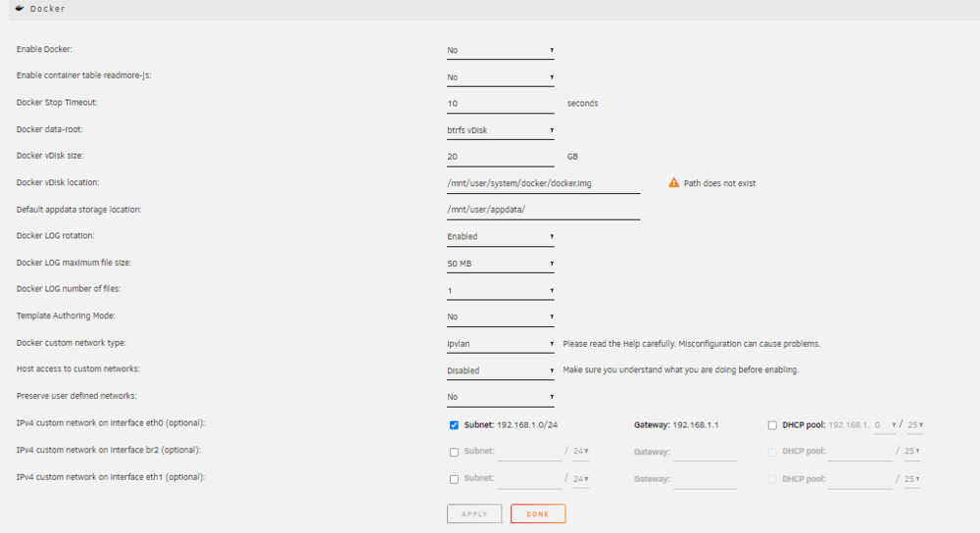Open the LOG number of files dropdown

tap(500, 291)
